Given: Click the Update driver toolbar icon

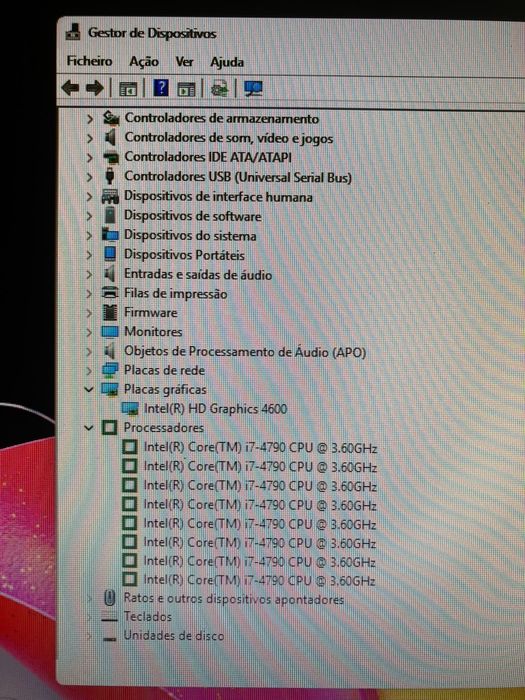Looking at the screenshot, I should coord(220,88).
